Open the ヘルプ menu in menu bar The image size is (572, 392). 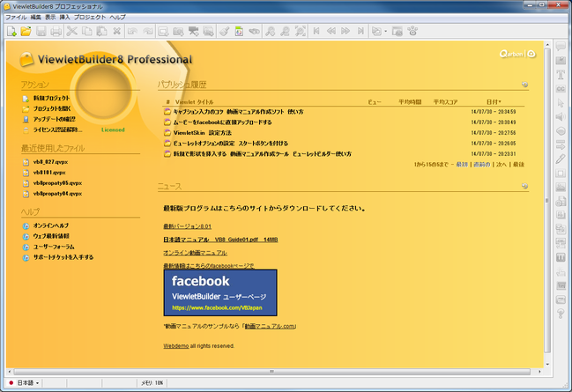click(118, 17)
